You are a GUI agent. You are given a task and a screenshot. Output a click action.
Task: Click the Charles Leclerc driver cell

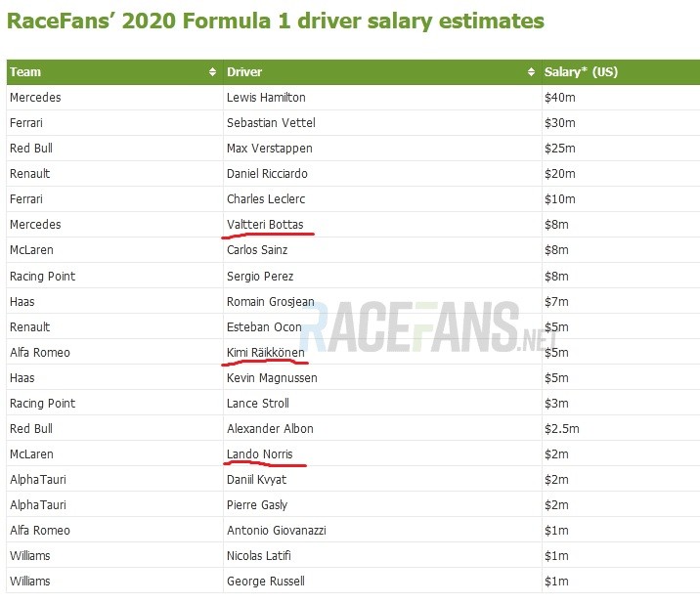pos(266,199)
